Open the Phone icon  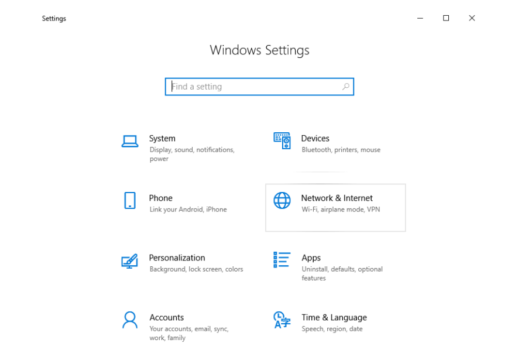click(x=130, y=201)
